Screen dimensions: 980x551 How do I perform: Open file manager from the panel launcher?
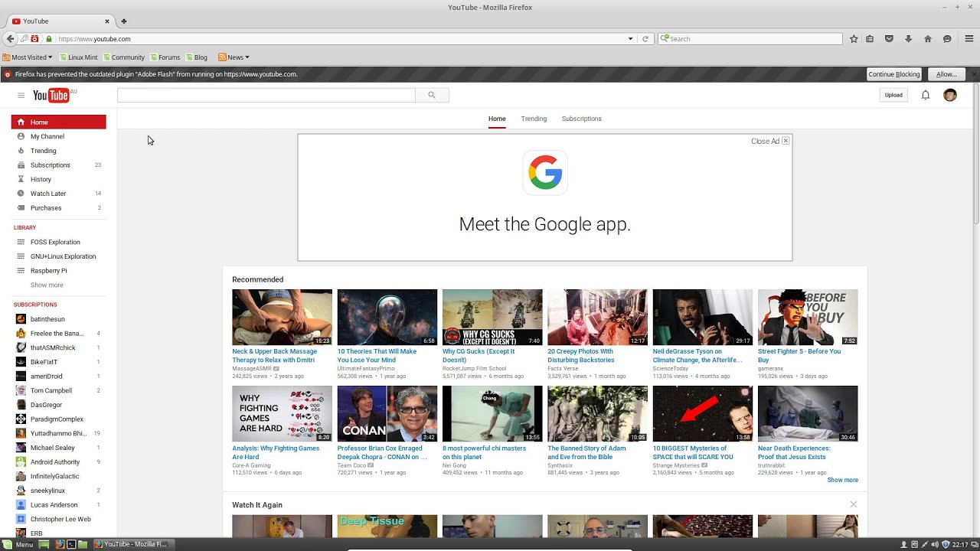(x=83, y=544)
